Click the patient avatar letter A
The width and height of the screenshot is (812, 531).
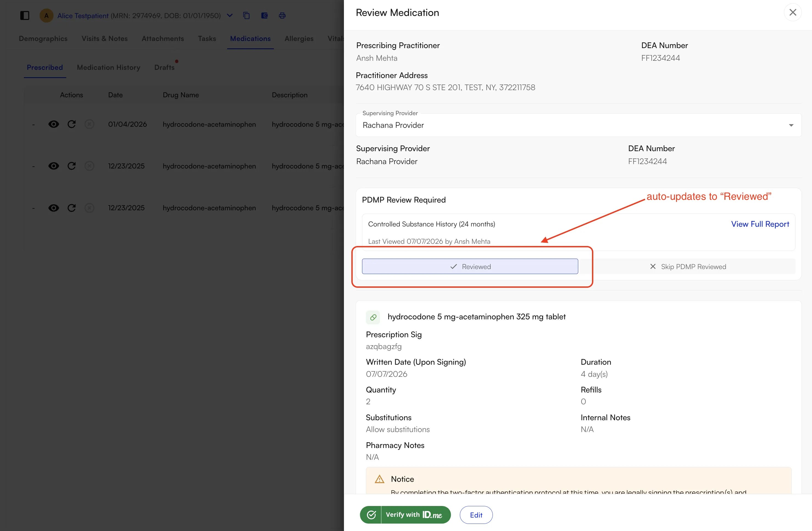pos(46,15)
